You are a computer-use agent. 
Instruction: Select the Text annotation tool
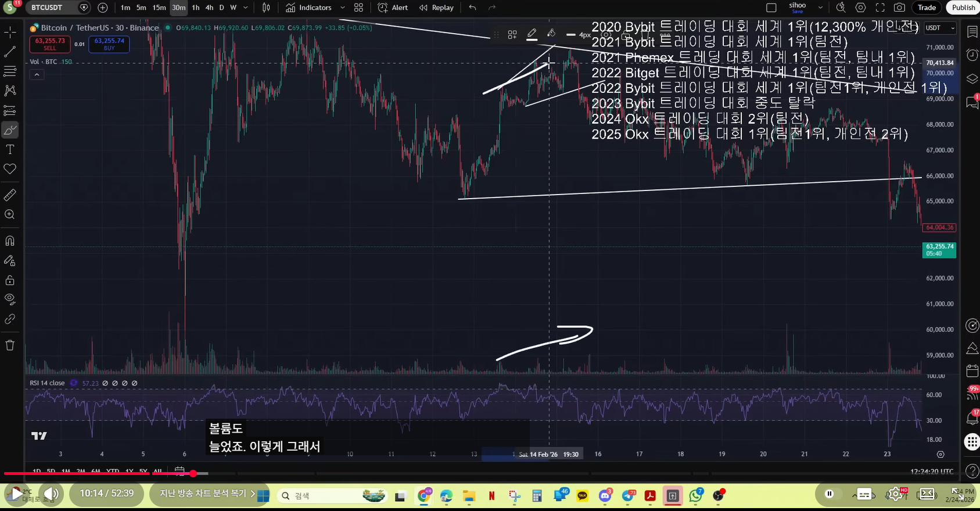pos(10,149)
